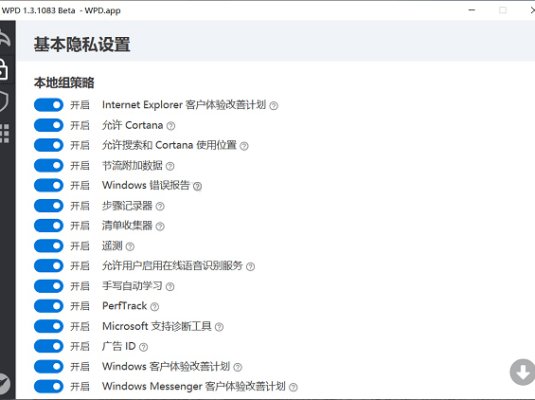Toggle 允许用户启用在线语音识别服务 switch
535x400 pixels.
pos(49,266)
